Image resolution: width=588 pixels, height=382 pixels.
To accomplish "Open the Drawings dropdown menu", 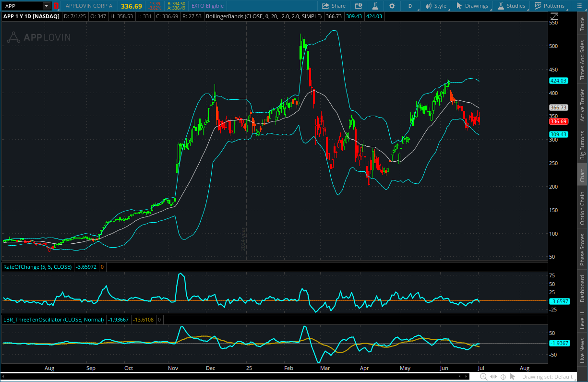I will [x=472, y=6].
